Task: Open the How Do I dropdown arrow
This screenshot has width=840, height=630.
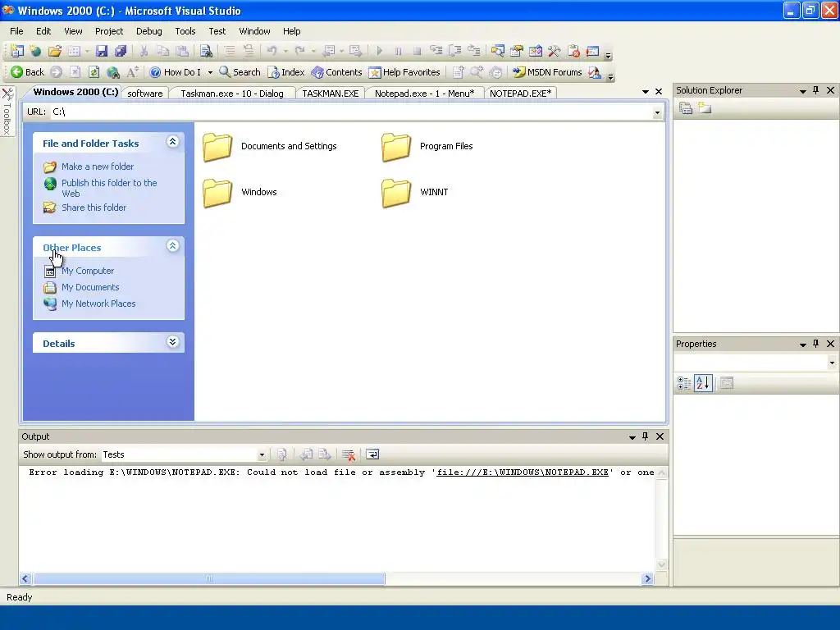Action: click(210, 72)
